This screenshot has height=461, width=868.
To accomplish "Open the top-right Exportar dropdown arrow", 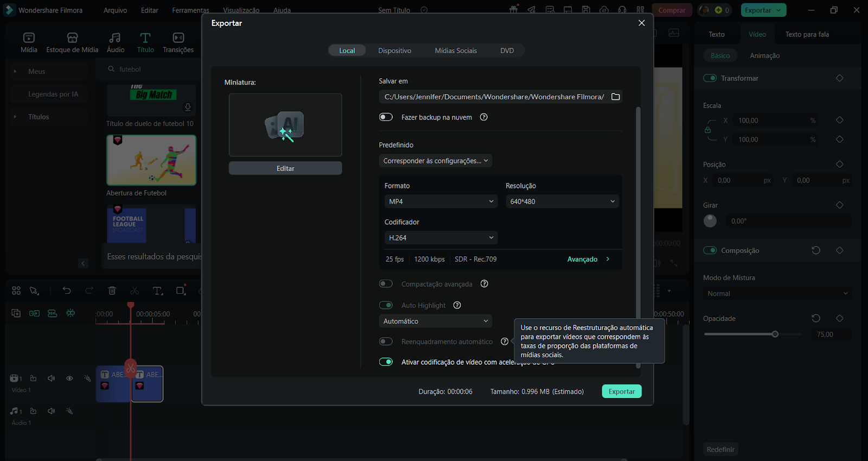I will click(x=778, y=10).
